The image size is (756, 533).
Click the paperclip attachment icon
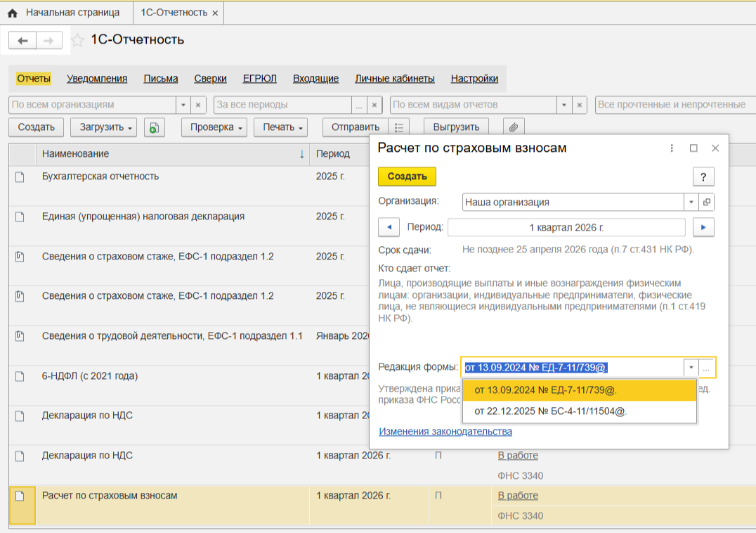pos(514,127)
